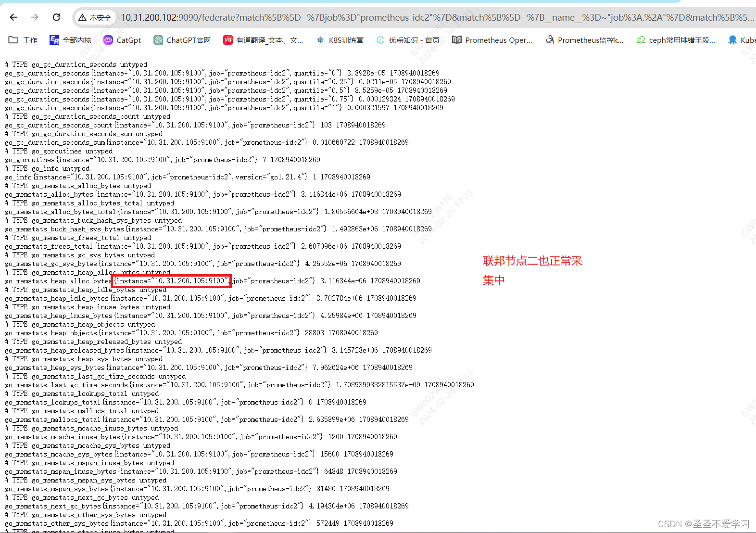Click the go_gc_duration_seconds_sum metric line
This screenshot has width=756, height=533.
click(207, 142)
